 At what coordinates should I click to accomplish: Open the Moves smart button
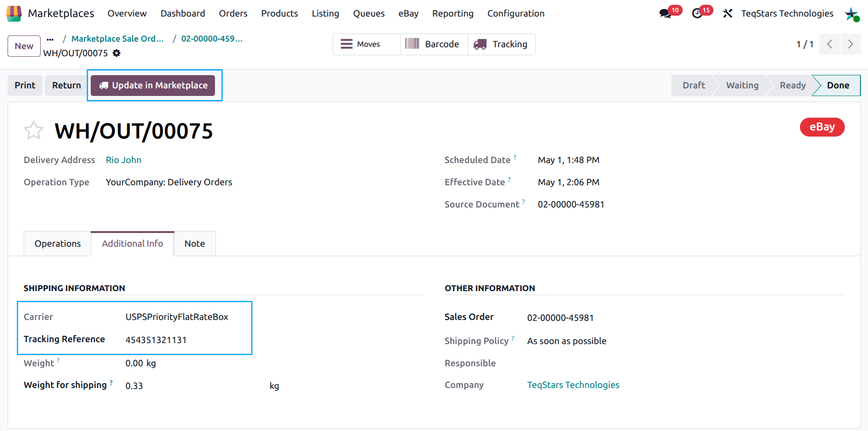(367, 44)
